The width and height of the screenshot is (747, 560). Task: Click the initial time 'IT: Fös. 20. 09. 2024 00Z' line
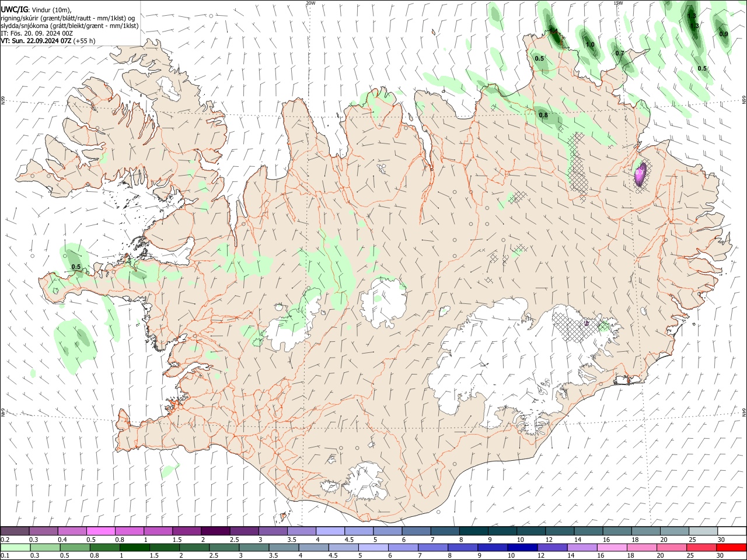click(37, 33)
